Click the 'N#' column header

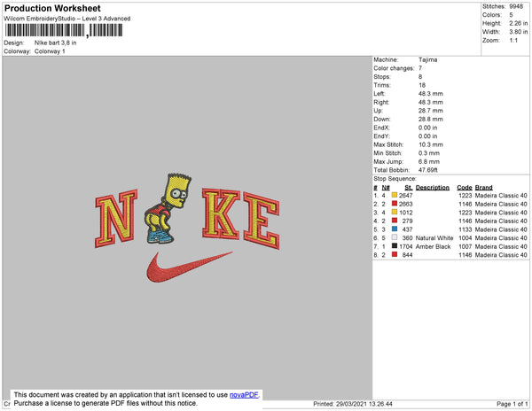[x=386, y=188]
